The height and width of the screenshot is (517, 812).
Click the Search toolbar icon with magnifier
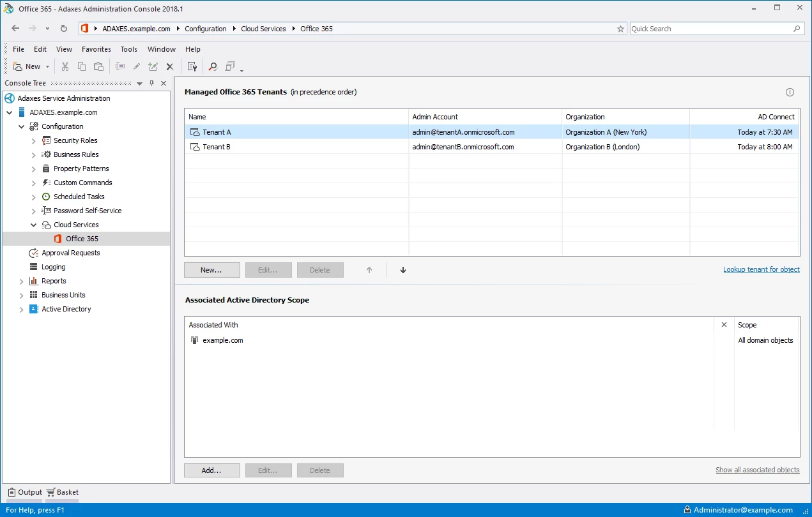click(x=213, y=66)
